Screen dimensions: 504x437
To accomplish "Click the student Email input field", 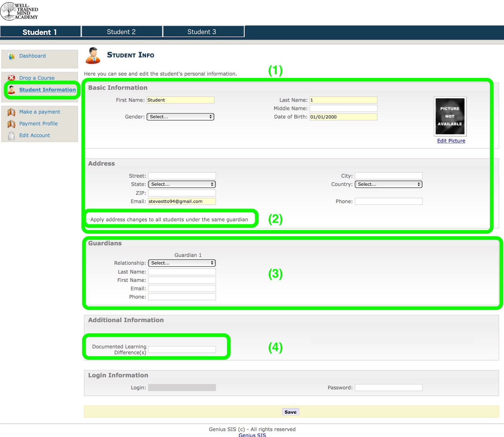I will [182, 201].
